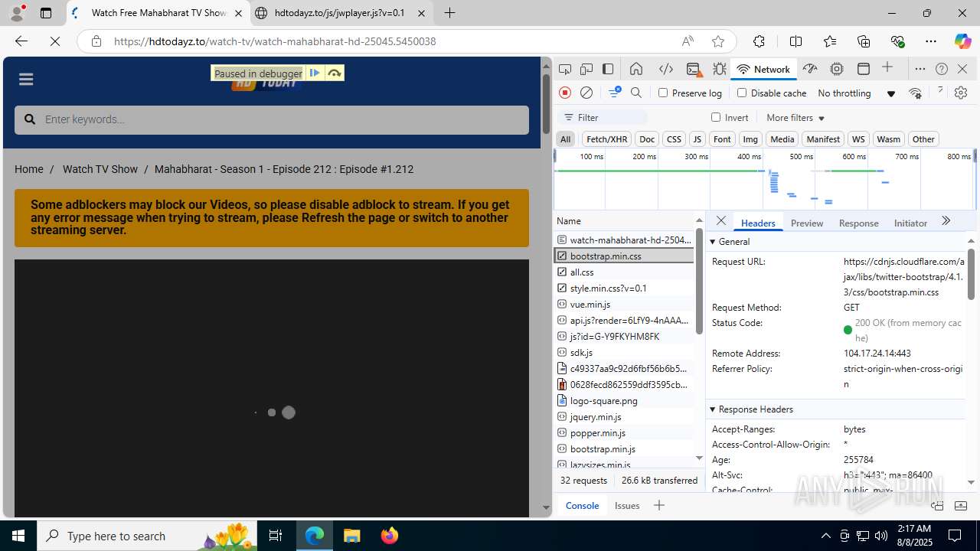
Task: Open the Console drawer tab
Action: tap(582, 505)
